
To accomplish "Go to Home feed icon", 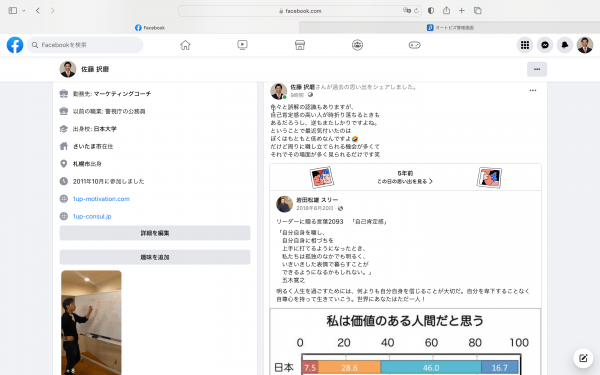I will tap(185, 45).
